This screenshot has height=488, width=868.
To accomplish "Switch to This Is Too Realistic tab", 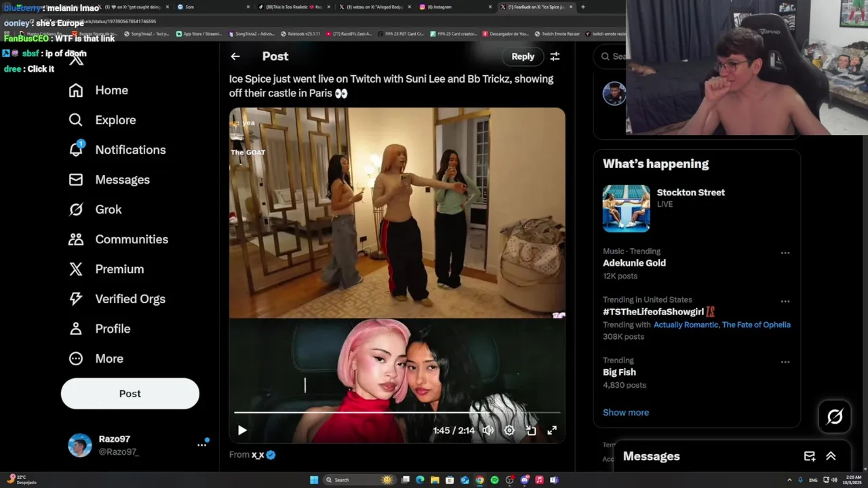I will [x=294, y=7].
